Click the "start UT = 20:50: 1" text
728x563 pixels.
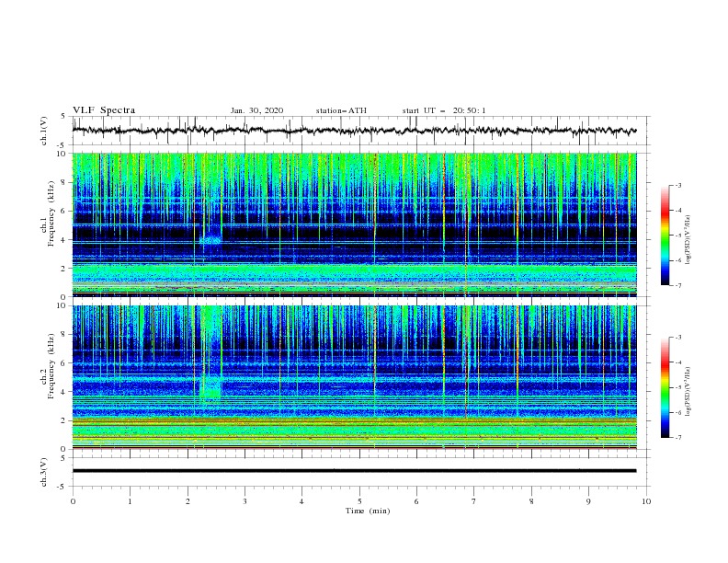pos(444,110)
